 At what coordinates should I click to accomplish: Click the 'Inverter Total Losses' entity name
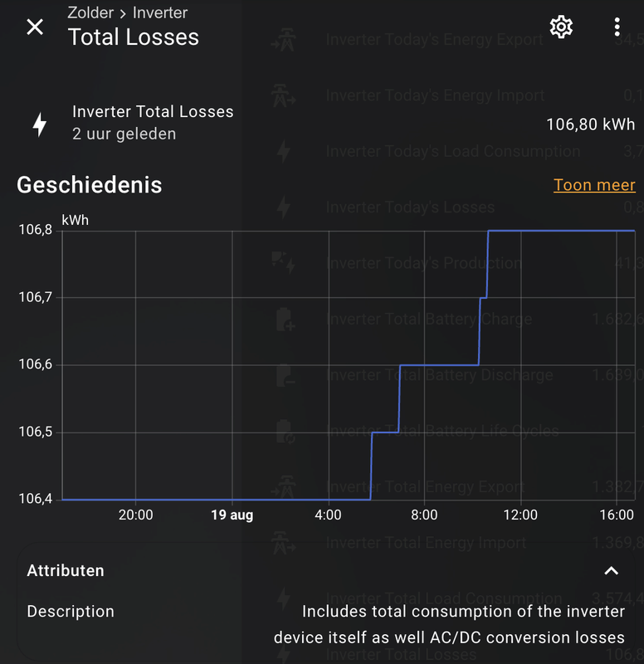tap(153, 112)
